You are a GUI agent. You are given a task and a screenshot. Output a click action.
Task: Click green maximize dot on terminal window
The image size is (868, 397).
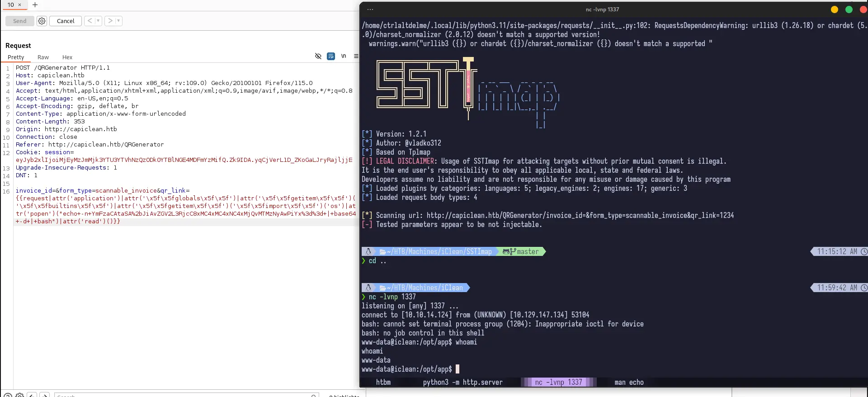(x=849, y=9)
